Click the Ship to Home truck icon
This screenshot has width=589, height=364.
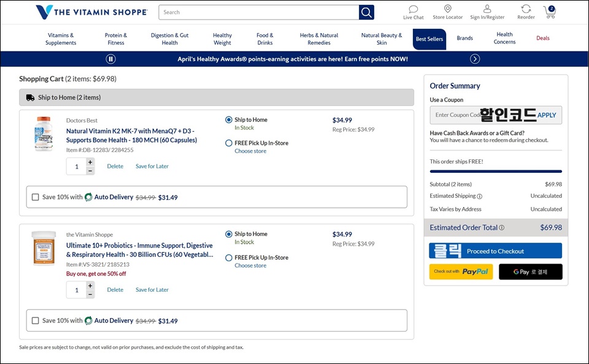point(31,97)
